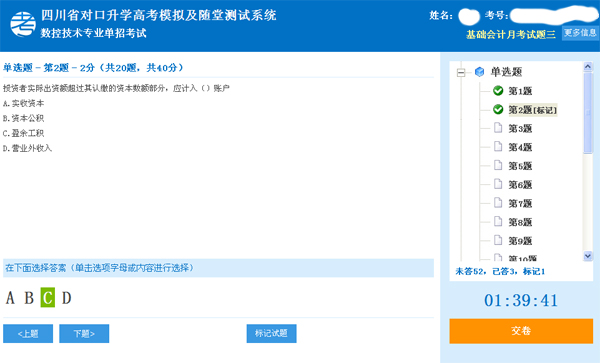Viewport: 600px width, 363px height.
Task: Click the page icon next to 第4题
Action: point(498,147)
